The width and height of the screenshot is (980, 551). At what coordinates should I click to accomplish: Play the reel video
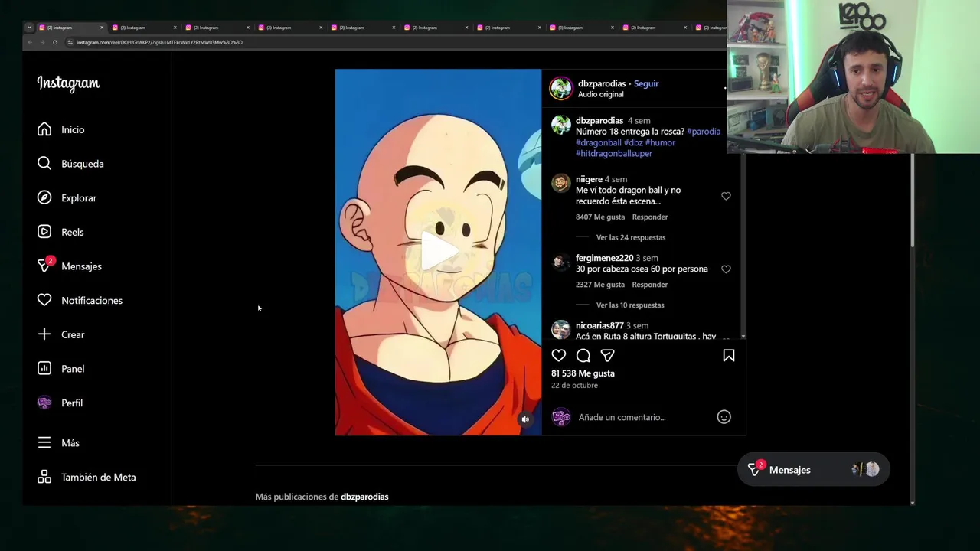click(439, 252)
